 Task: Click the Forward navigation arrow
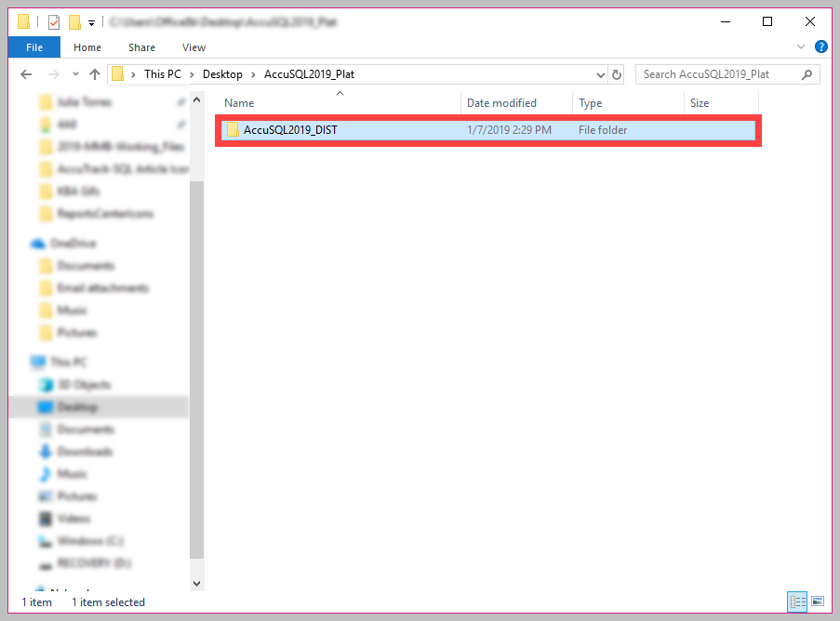(54, 74)
